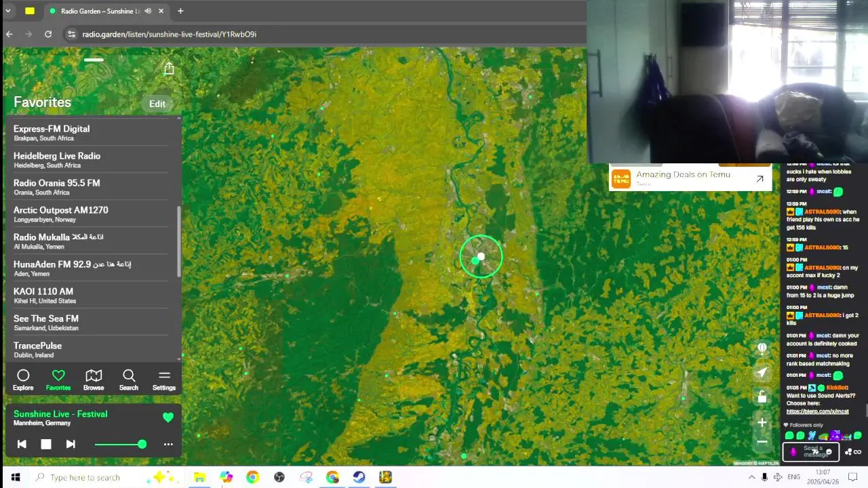
Task: Collapse the panel using top handle
Action: tap(94, 60)
